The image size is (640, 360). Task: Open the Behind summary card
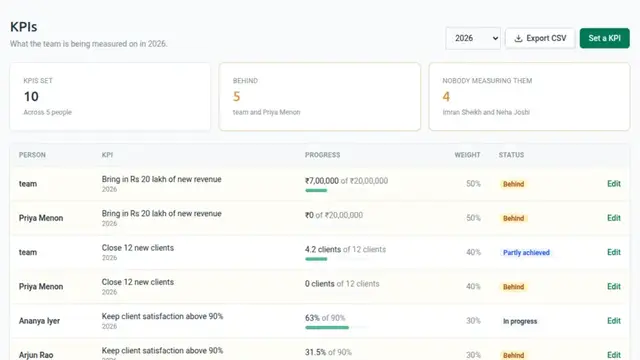tap(320, 97)
